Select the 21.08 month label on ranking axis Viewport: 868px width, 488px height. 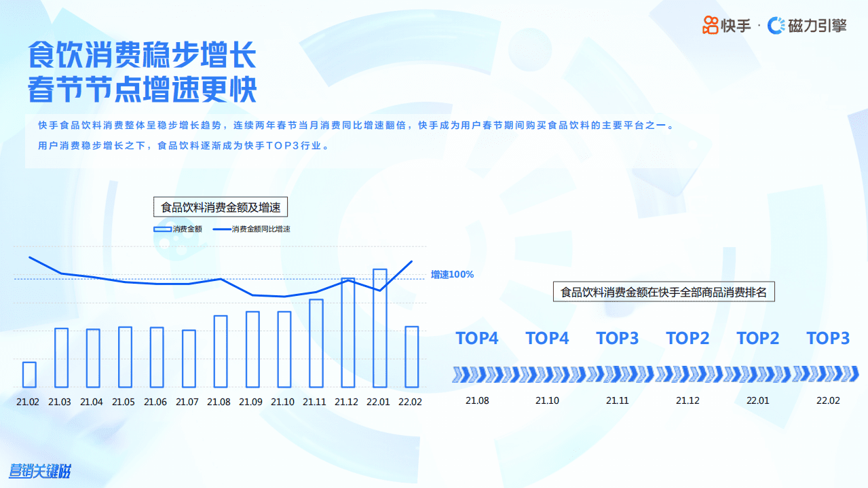pos(477,400)
